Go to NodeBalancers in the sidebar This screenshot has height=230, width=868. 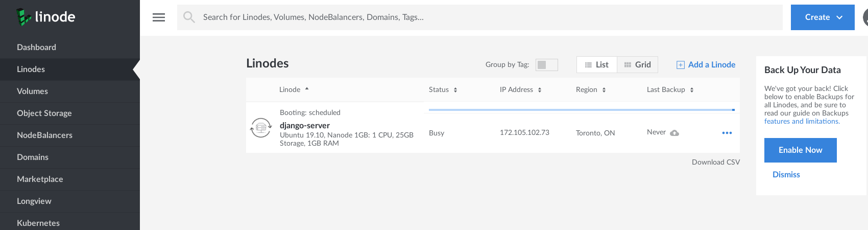pos(44,135)
